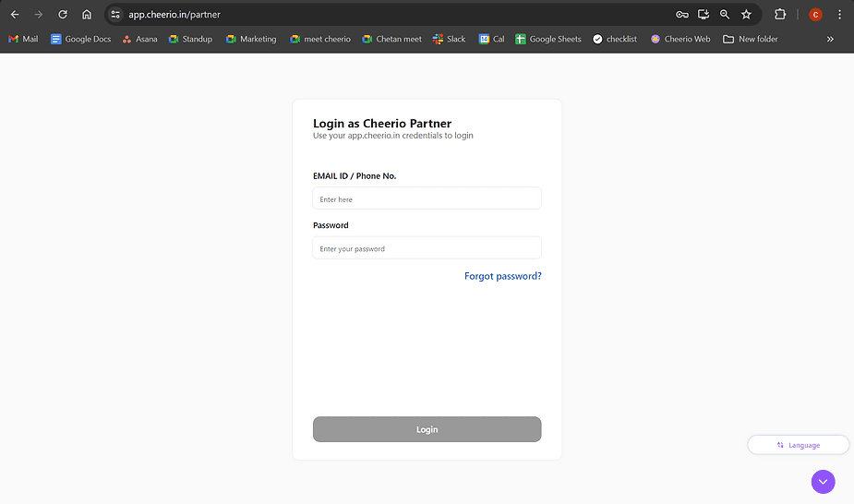The height and width of the screenshot is (504, 854).
Task: Focus the EMAIL ID / Phone No. field
Action: 427,198
